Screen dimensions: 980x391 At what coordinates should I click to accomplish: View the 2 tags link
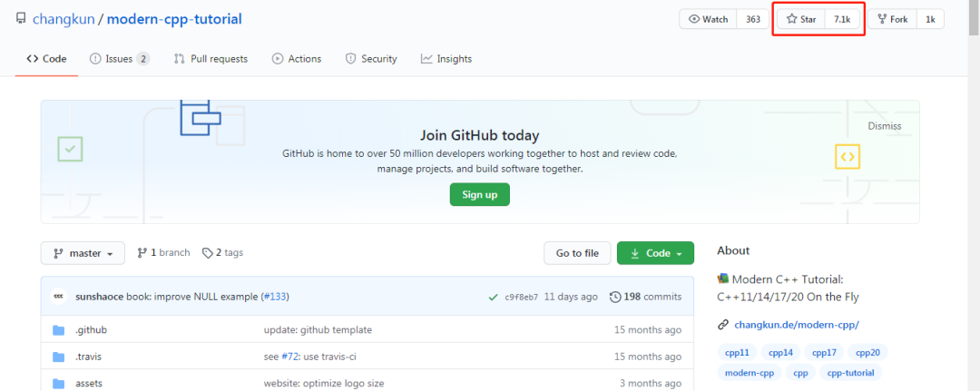(223, 253)
